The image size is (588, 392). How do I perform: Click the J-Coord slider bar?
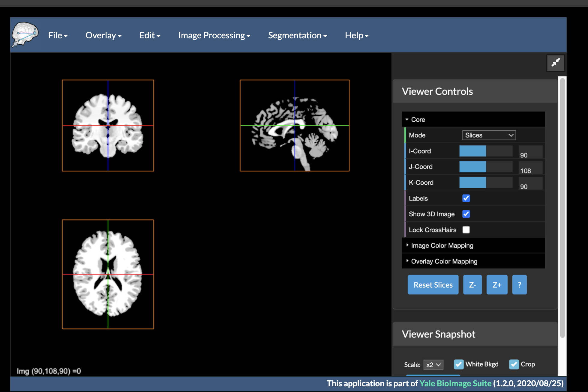[486, 167]
